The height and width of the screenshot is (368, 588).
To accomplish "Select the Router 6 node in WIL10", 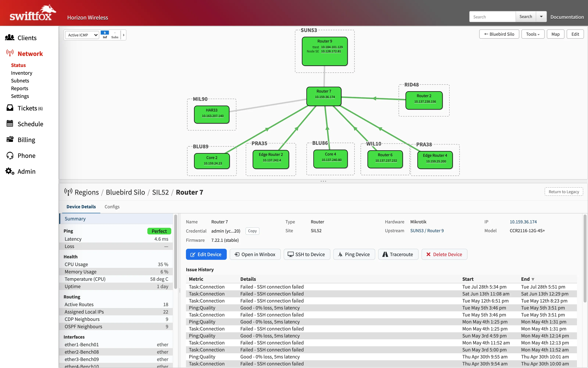I will (x=385, y=159).
